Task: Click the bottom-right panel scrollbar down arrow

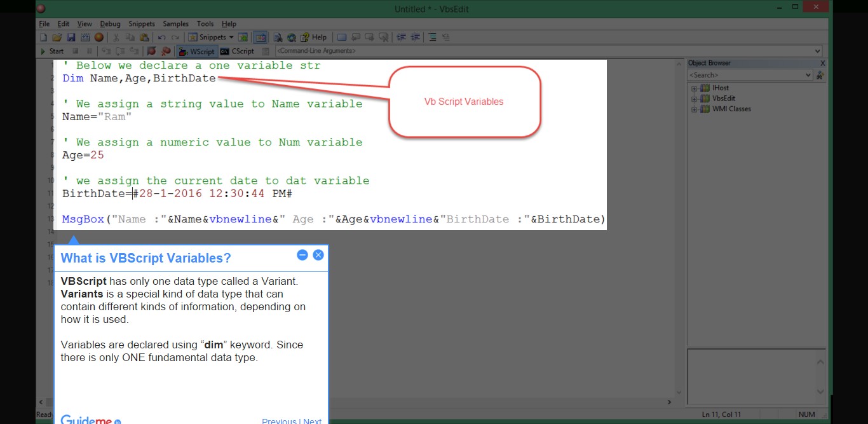Action: [x=820, y=392]
